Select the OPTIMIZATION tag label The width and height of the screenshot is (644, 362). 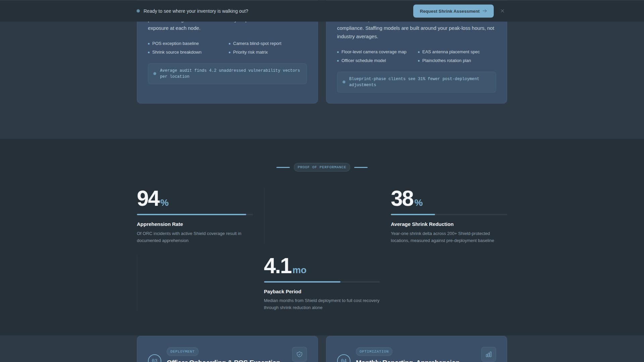(x=374, y=352)
